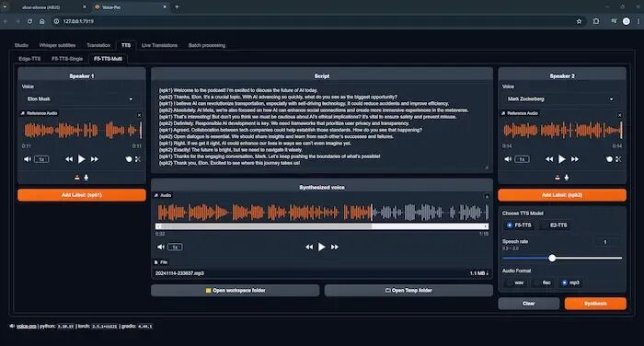This screenshot has width=644, height=346.
Task: Change synthesized voice playback speed
Action: point(175,247)
